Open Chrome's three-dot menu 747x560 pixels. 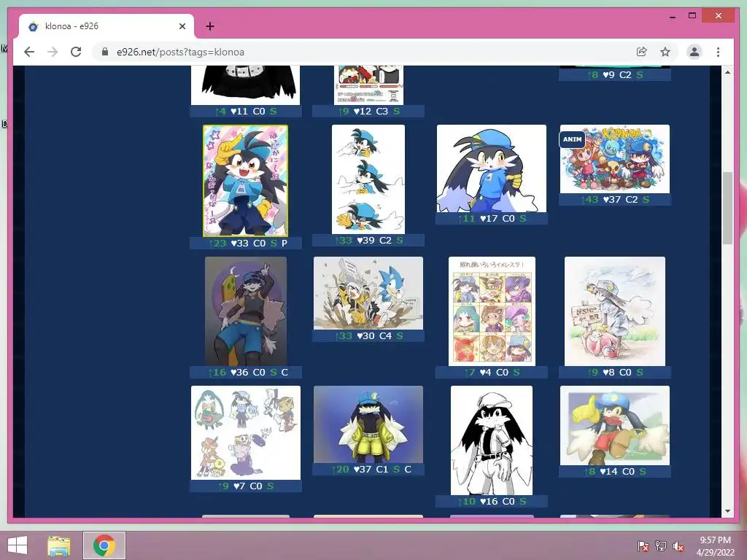[x=718, y=52]
